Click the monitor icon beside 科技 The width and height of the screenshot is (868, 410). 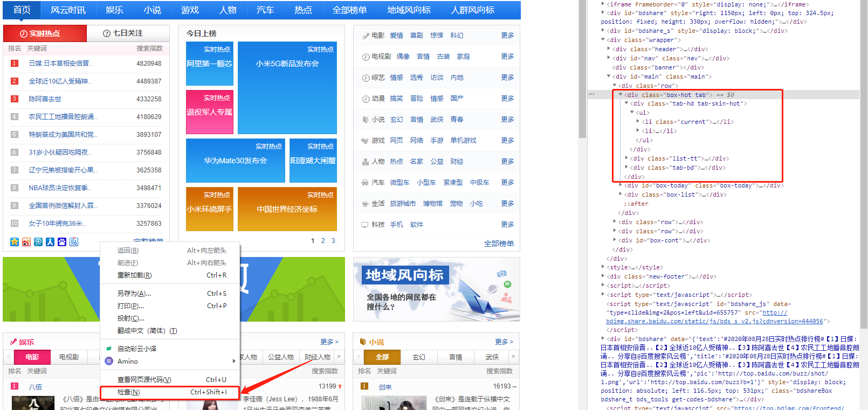click(x=366, y=225)
